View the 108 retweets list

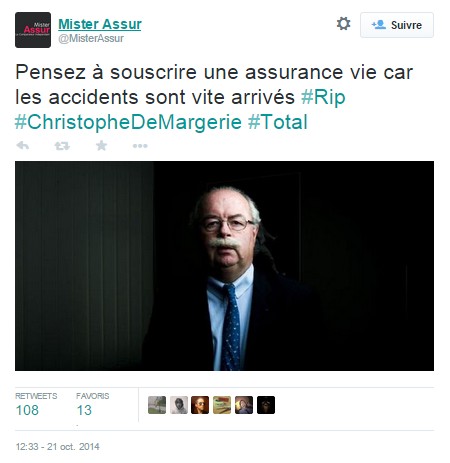[x=36, y=405]
